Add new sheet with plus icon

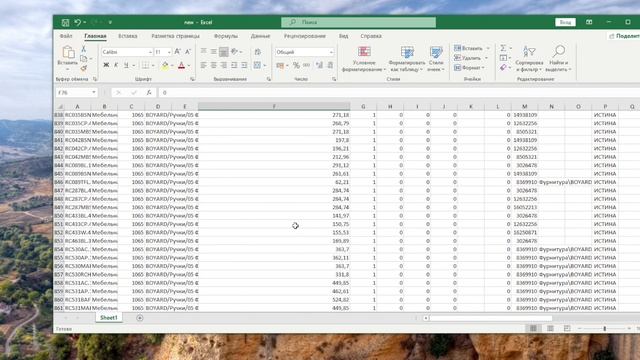coord(140,318)
